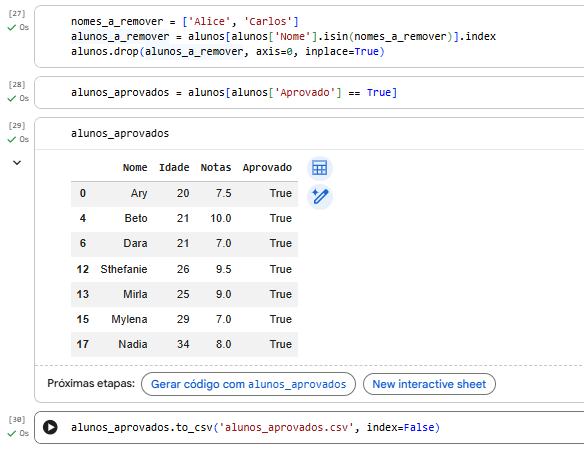Viewport: 584px width, 464px height.
Task: Place cursor in alunos.drop code line
Action: click(x=228, y=51)
